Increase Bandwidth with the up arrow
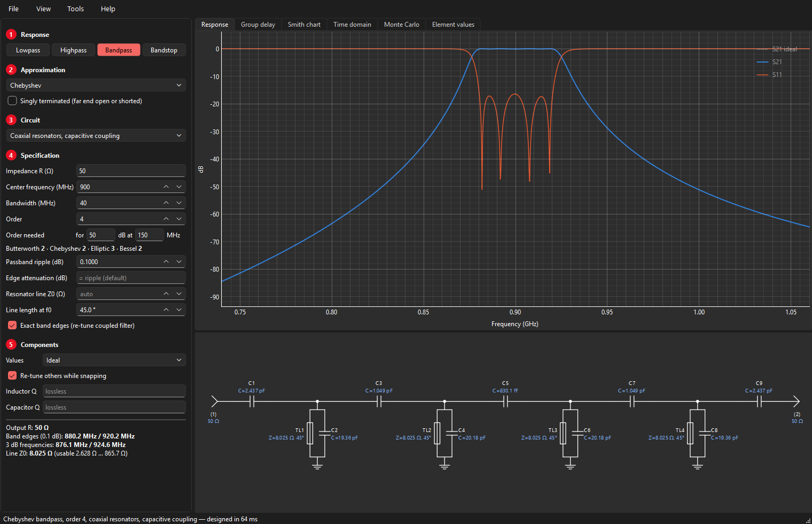The width and height of the screenshot is (812, 524). (x=166, y=203)
